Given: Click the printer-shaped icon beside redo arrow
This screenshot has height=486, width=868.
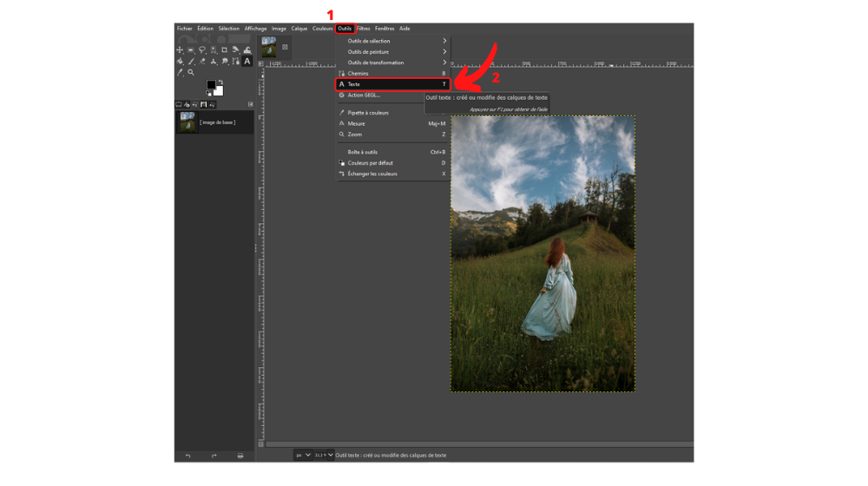Looking at the screenshot, I should click(240, 456).
